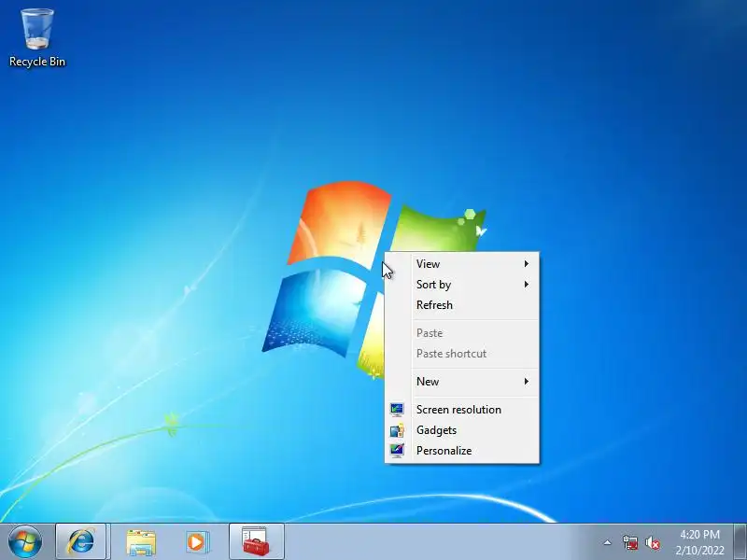
Task: Expand the arrow beside View
Action: [527, 264]
